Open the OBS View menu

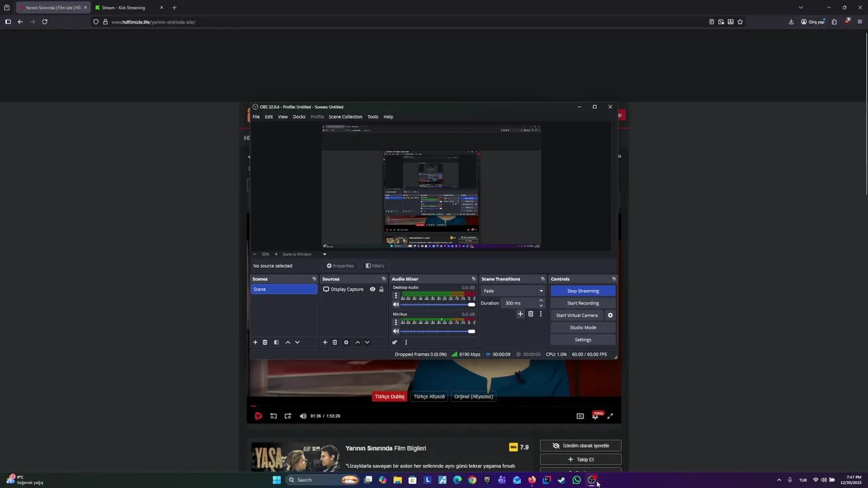pos(283,117)
